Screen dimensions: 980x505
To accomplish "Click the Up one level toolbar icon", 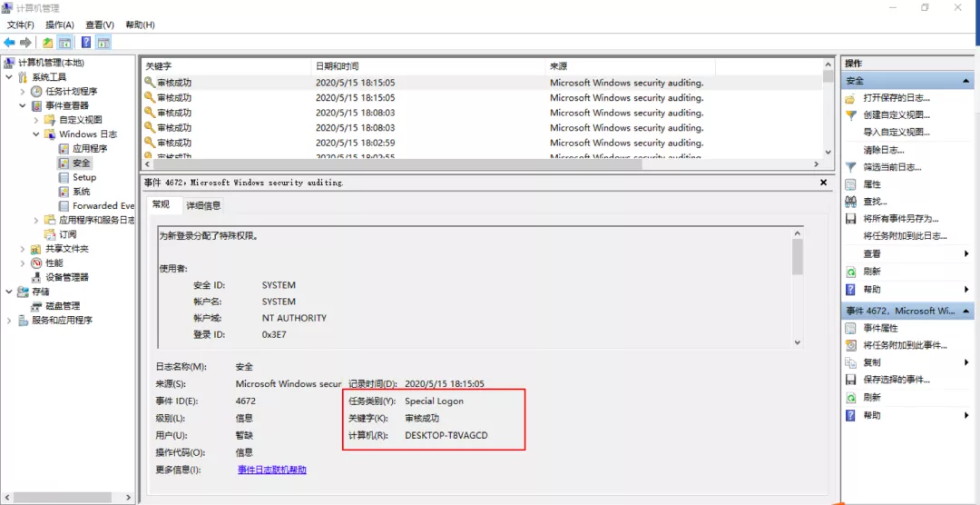I will pyautogui.click(x=48, y=43).
